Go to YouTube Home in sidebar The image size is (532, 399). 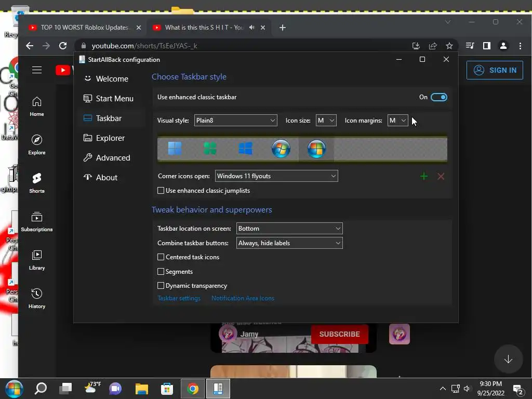[x=37, y=107]
